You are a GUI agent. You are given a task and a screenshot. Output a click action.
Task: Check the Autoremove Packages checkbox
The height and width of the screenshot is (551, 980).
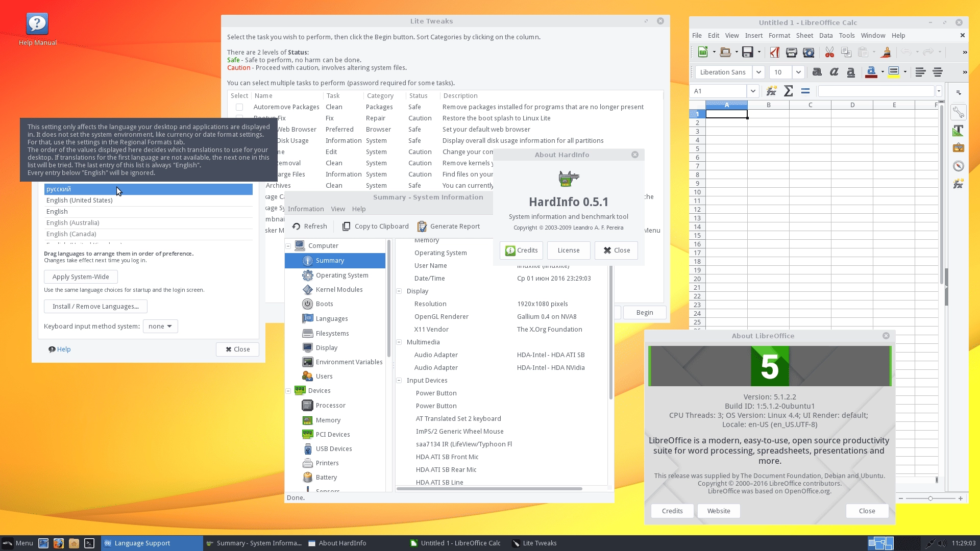(239, 107)
